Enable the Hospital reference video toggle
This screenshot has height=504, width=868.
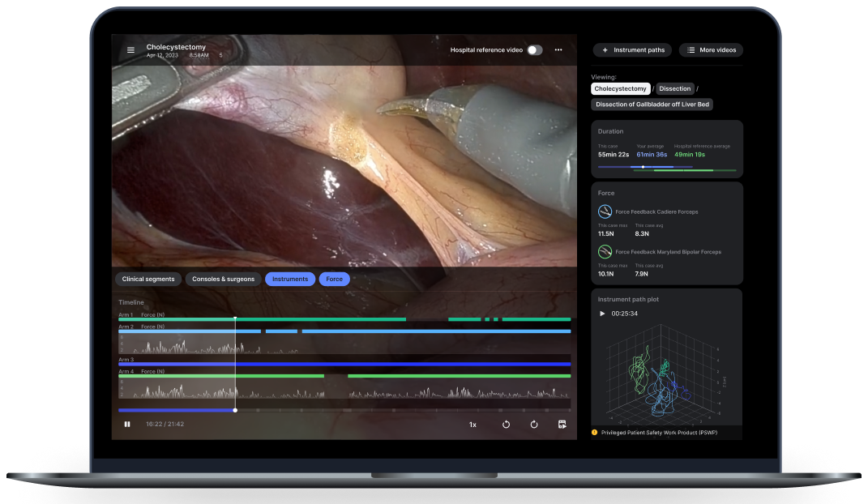(x=533, y=49)
